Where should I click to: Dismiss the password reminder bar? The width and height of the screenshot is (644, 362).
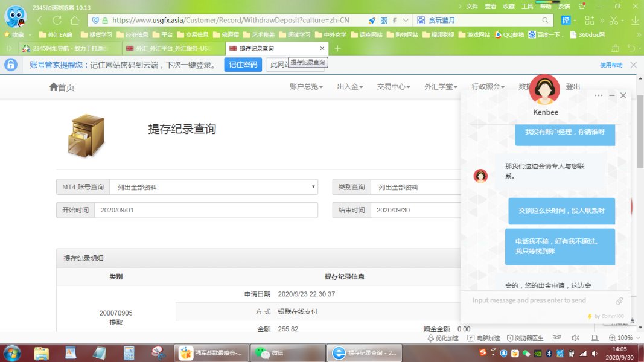point(633,65)
